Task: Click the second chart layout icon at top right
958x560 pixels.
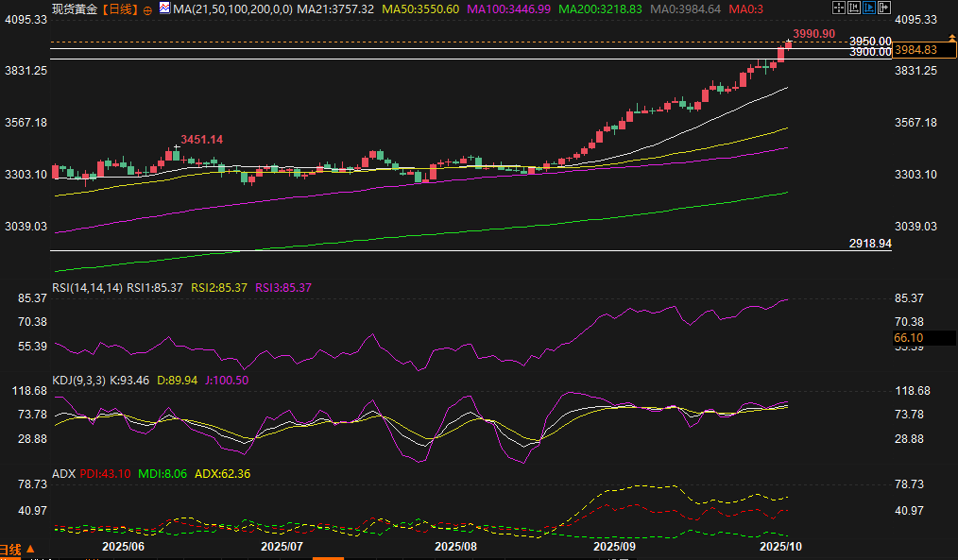Action: coord(854,8)
